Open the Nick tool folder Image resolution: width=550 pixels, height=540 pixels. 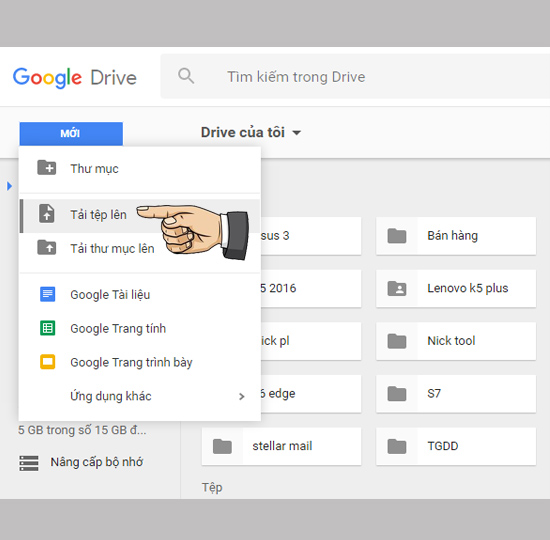(x=456, y=341)
